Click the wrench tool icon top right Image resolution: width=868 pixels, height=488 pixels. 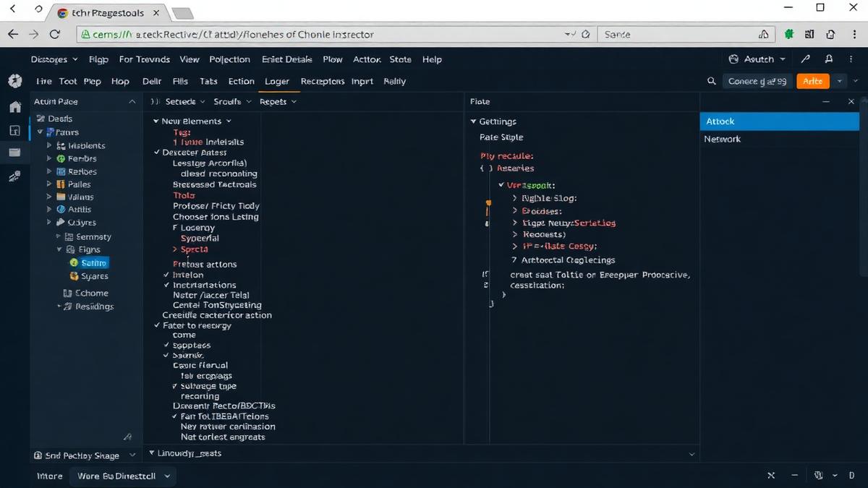805,59
